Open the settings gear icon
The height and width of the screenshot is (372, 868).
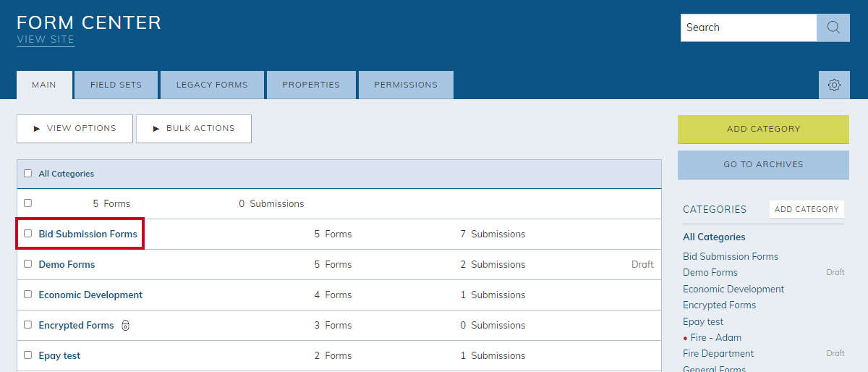click(834, 85)
